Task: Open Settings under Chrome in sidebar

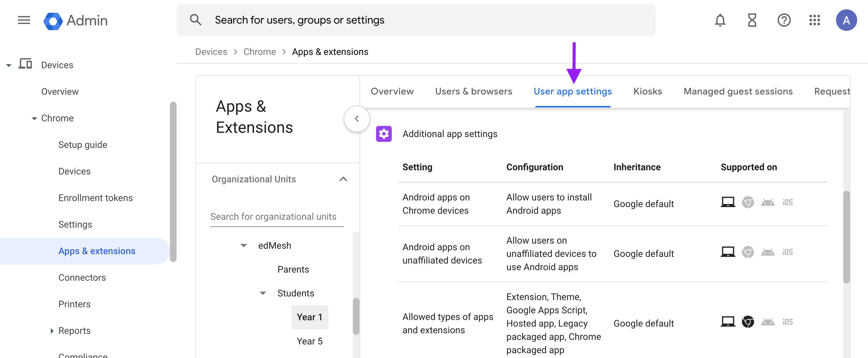Action: click(x=75, y=225)
